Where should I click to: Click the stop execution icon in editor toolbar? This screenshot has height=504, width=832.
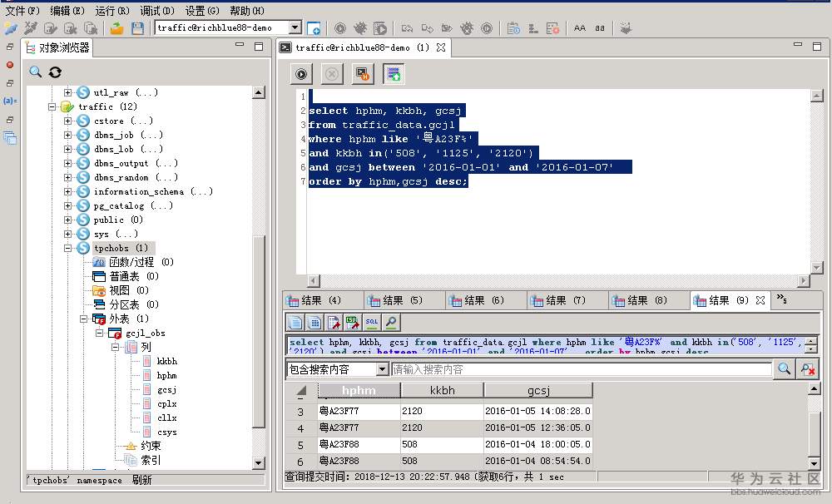coord(331,73)
